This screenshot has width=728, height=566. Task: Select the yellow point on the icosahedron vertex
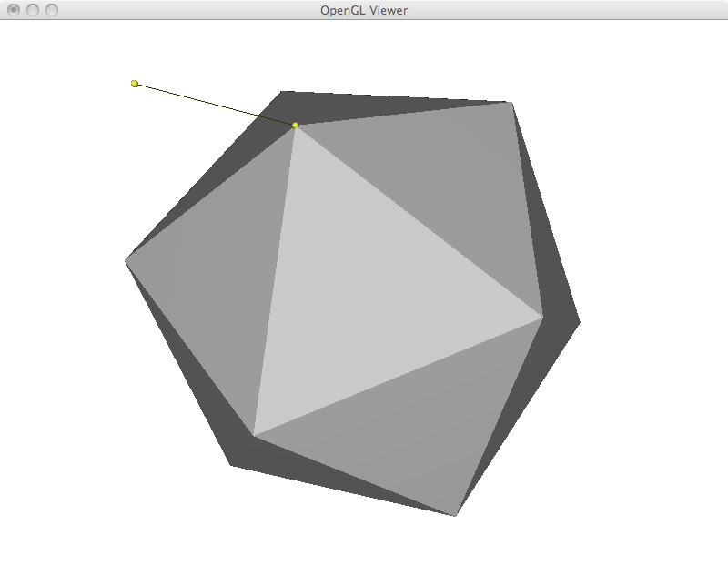(295, 125)
